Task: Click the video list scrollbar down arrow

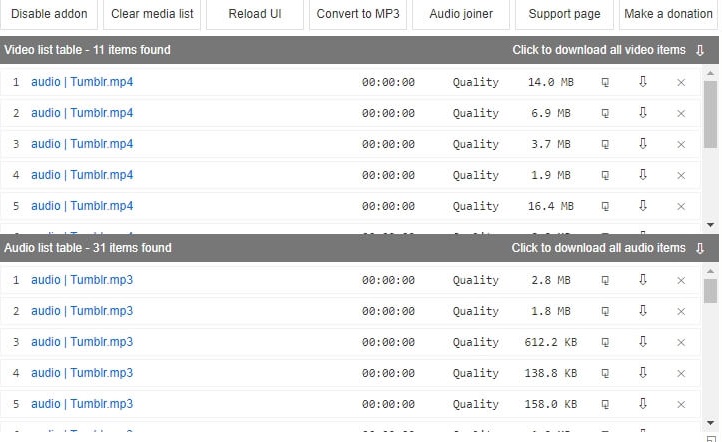Action: click(x=711, y=225)
